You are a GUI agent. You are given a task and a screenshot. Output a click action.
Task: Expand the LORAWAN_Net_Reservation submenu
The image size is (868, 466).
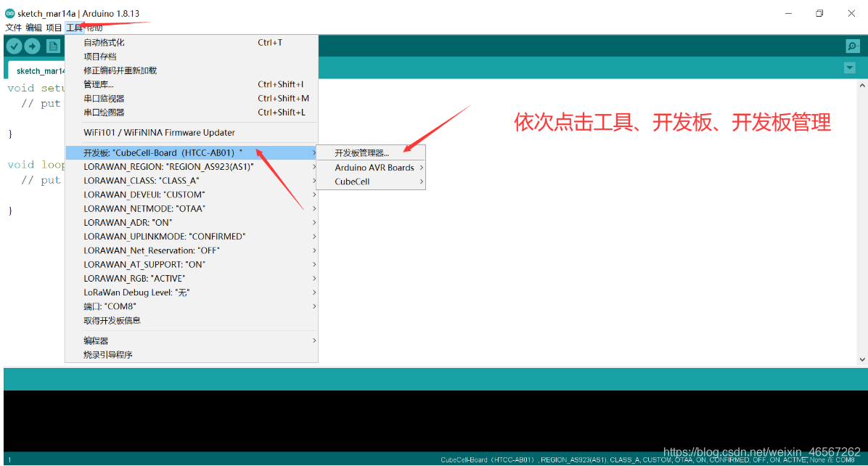click(x=192, y=250)
